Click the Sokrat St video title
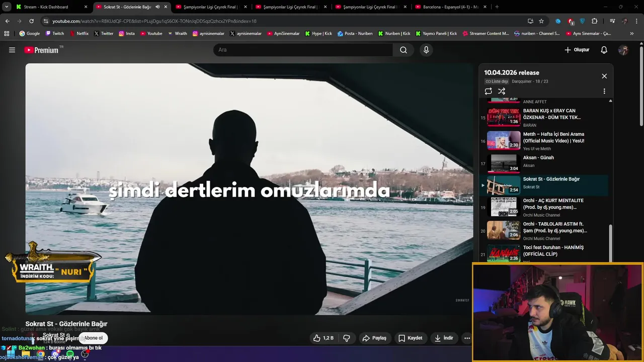Viewport: 644px width, 362px height. point(66,324)
